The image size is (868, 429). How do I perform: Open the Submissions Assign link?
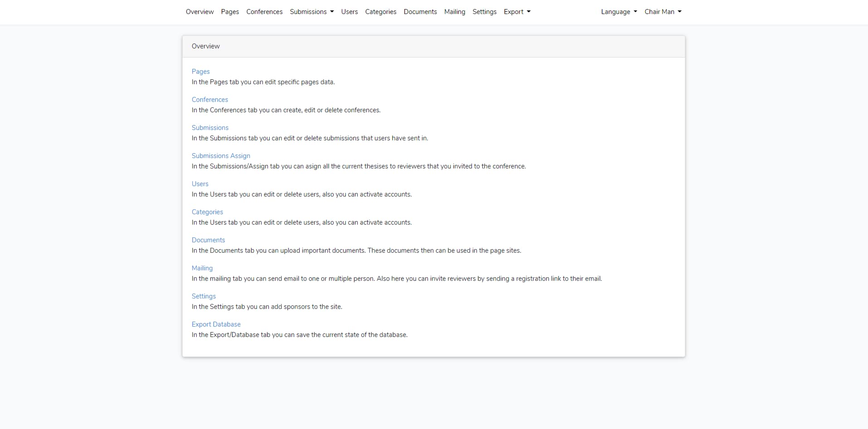coord(221,156)
